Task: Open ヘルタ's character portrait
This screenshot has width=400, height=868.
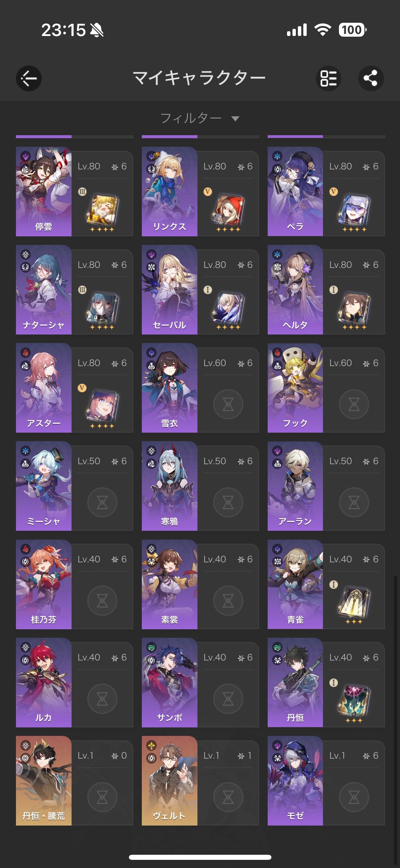Action: point(295,290)
